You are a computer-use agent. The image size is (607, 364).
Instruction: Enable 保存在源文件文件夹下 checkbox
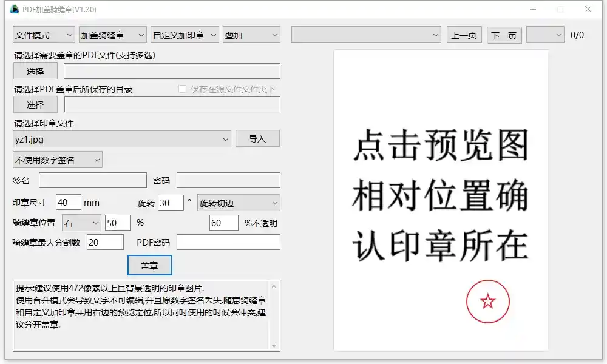click(182, 89)
